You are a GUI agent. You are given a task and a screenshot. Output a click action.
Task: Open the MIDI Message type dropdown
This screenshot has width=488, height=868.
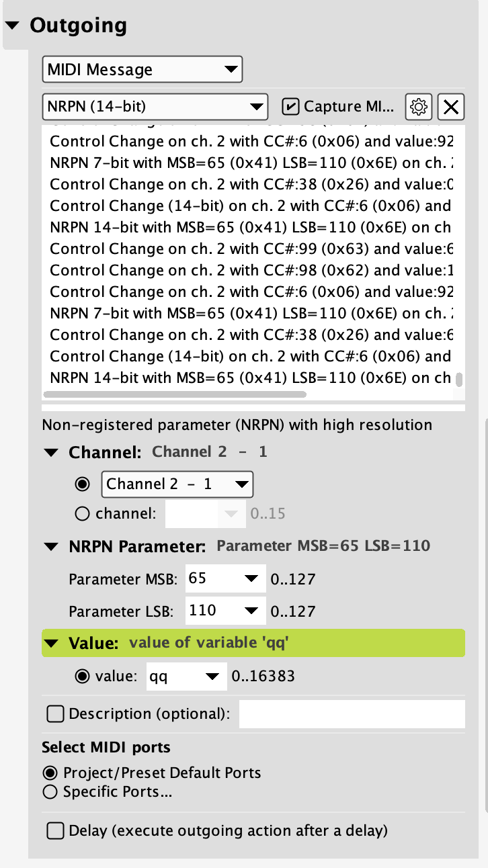pyautogui.click(x=142, y=69)
